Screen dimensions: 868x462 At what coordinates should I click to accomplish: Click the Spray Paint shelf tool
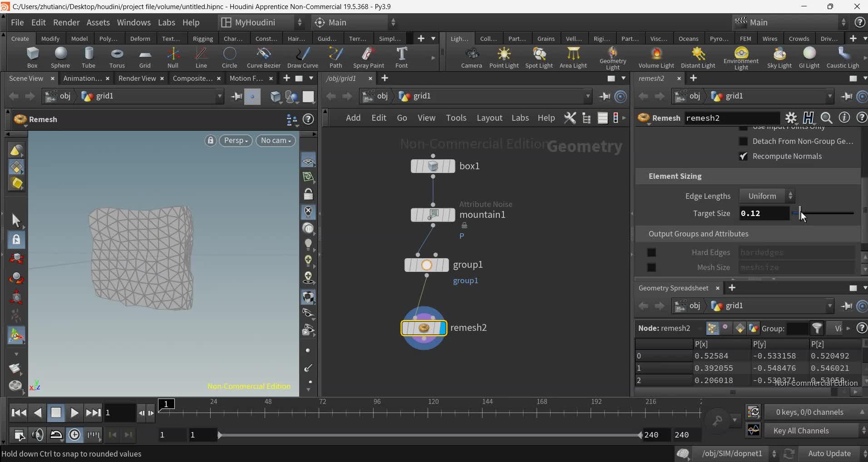coord(368,58)
